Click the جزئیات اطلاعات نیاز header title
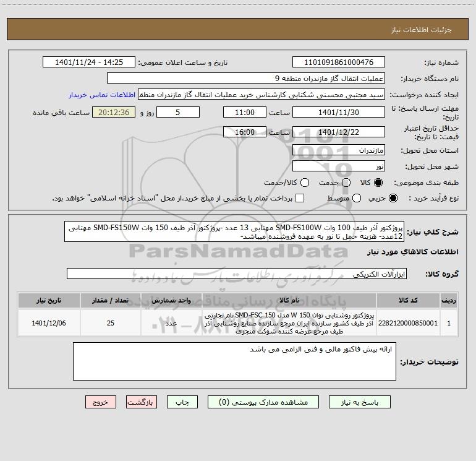 pos(422,30)
